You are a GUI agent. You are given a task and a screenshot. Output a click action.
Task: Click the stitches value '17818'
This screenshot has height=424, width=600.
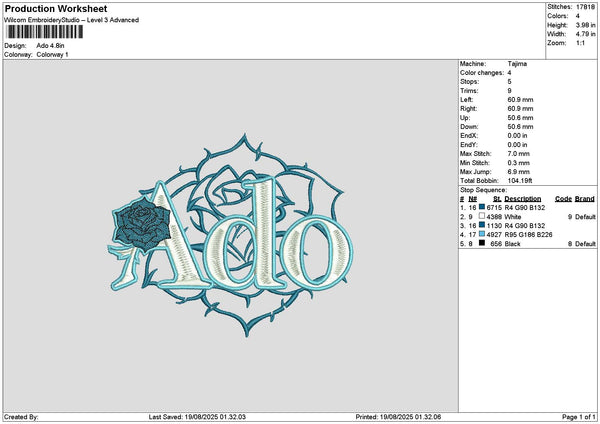(x=585, y=7)
